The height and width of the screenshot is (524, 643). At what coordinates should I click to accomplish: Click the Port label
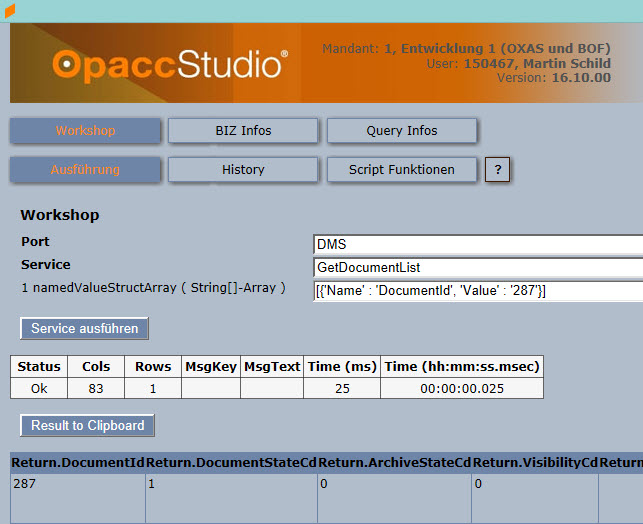click(35, 241)
